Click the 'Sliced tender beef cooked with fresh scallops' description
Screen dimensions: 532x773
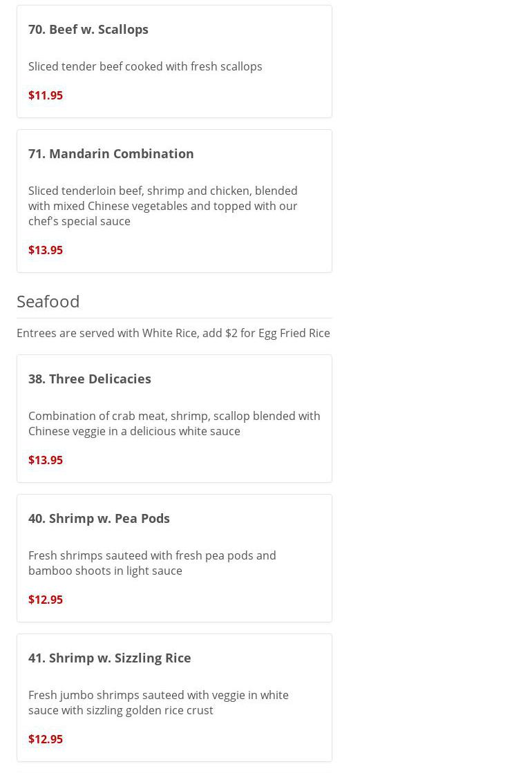[145, 66]
